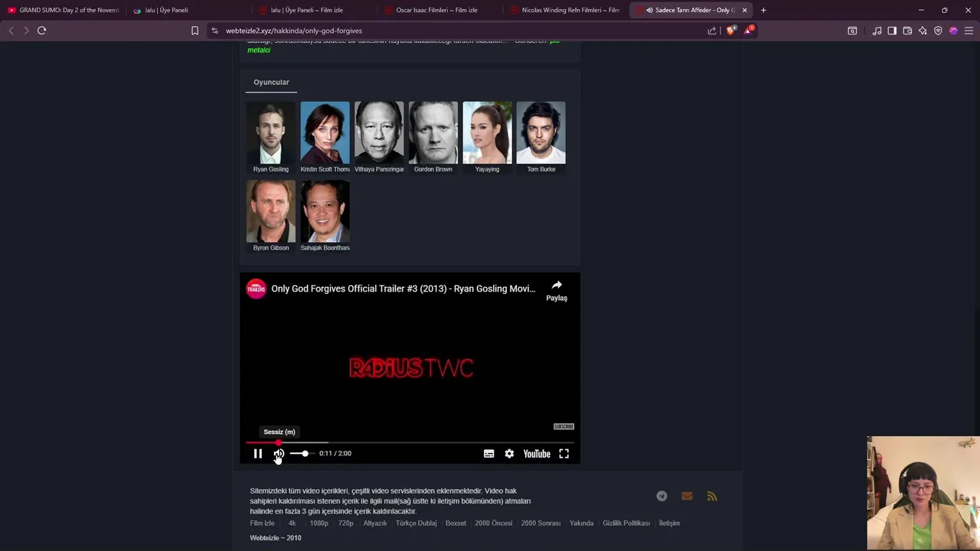Go back in browser history
Image resolution: width=980 pixels, height=551 pixels.
(11, 31)
